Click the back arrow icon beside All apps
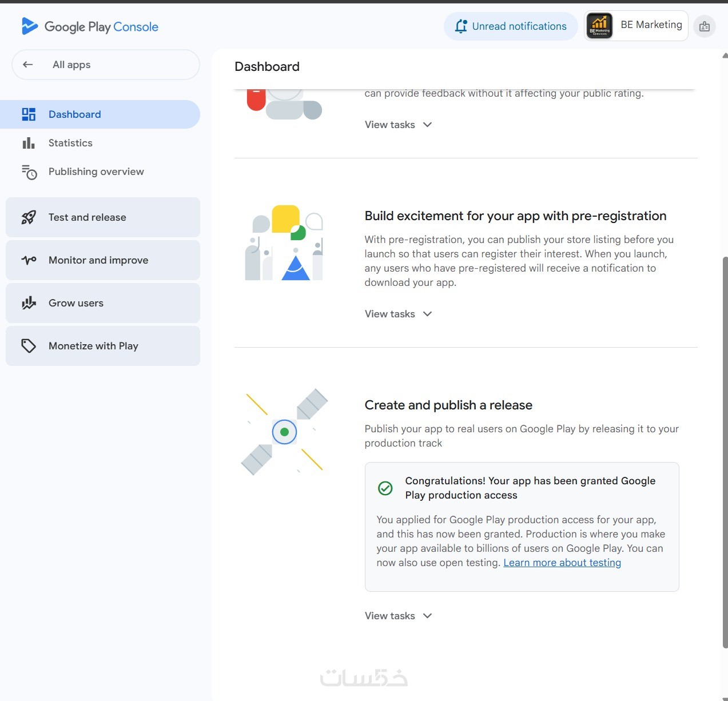The width and height of the screenshot is (728, 701). click(x=27, y=65)
